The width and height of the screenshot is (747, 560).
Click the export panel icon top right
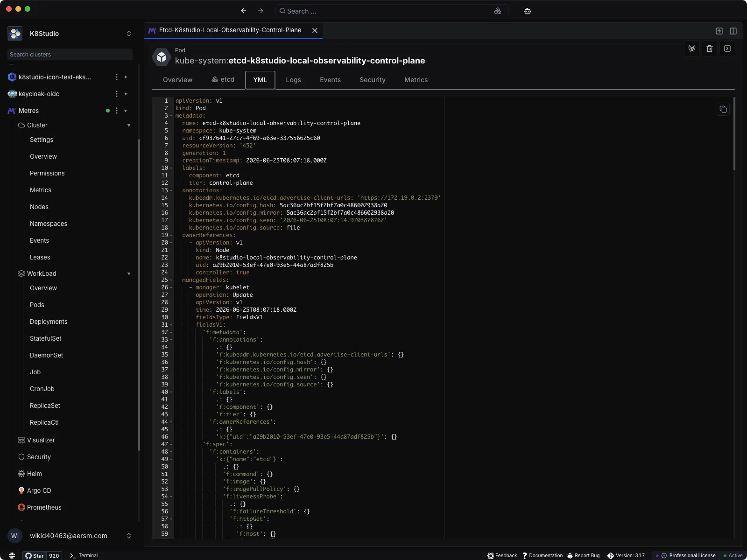point(719,31)
